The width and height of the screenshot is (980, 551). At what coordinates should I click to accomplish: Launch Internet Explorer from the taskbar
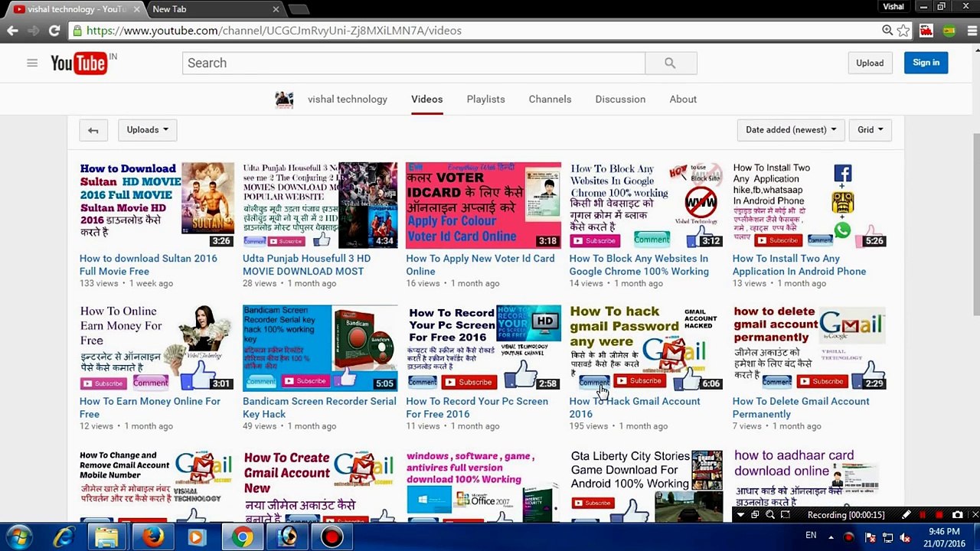[63, 537]
